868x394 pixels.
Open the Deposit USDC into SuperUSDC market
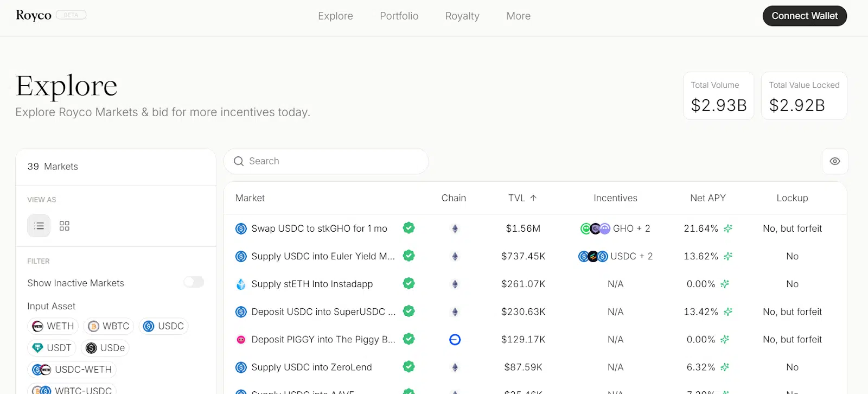point(323,312)
